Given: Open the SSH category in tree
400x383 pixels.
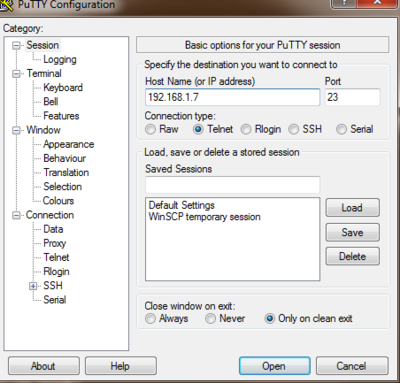Looking at the screenshot, I should pos(53,286).
